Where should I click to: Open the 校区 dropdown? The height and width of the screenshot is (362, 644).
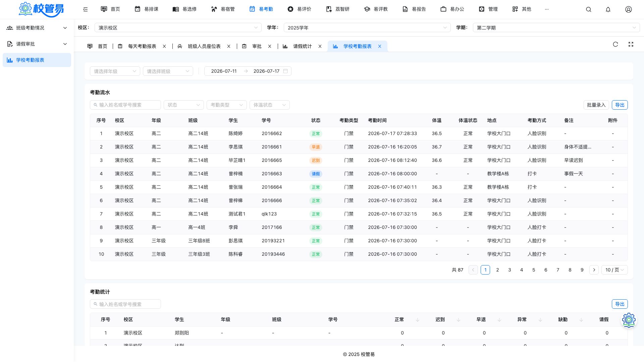(178, 28)
